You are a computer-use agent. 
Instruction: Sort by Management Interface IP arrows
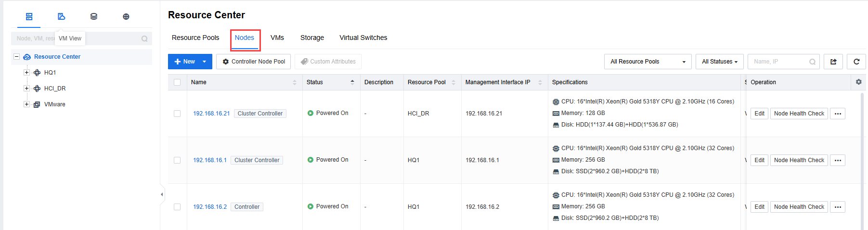[x=540, y=82]
